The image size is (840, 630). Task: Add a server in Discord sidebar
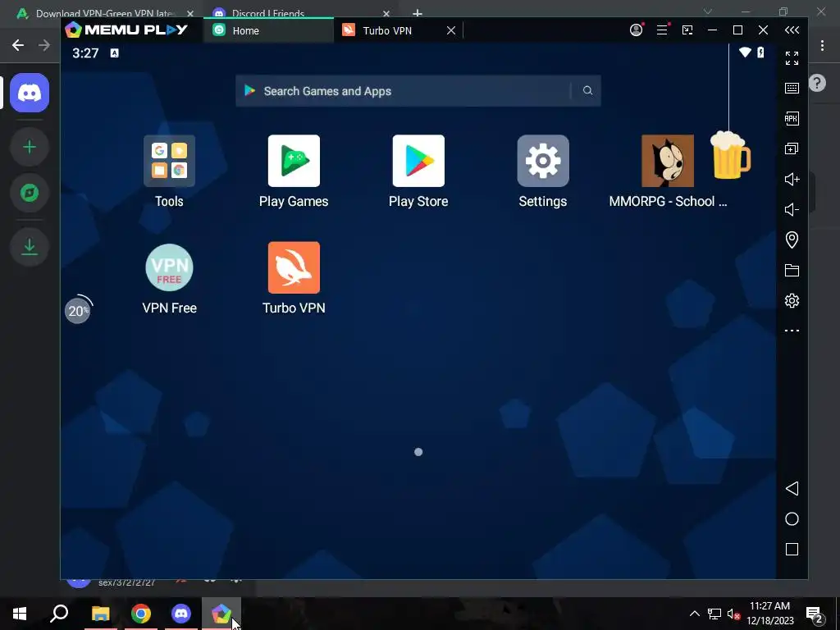pos(30,147)
